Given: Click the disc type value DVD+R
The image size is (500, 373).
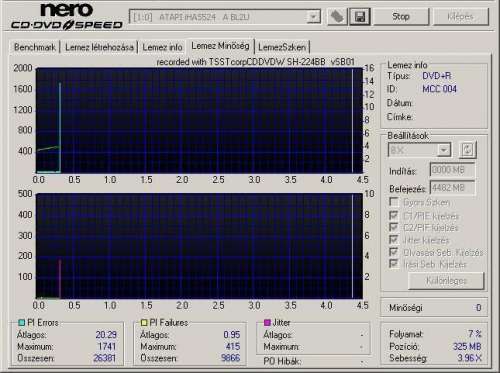Looking at the screenshot, I should click(x=437, y=76).
